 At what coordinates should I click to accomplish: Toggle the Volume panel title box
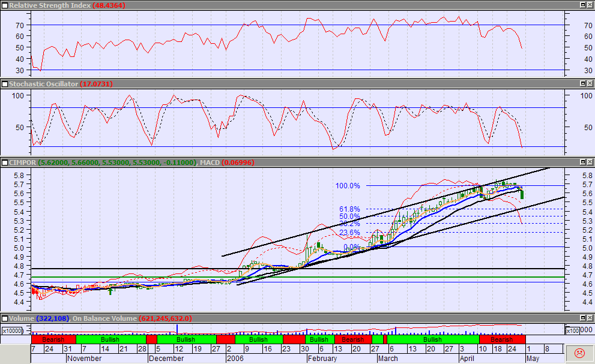click(x=5, y=318)
